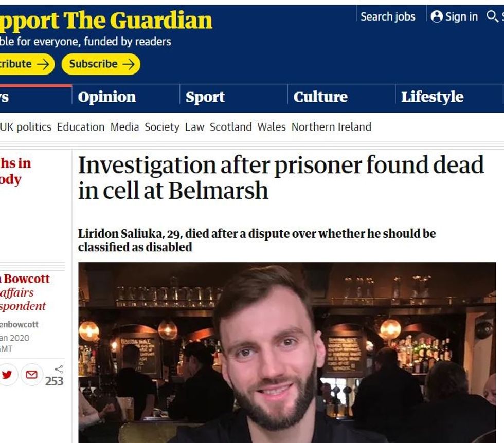
Task: Go to the Media subsection
Action: (124, 127)
